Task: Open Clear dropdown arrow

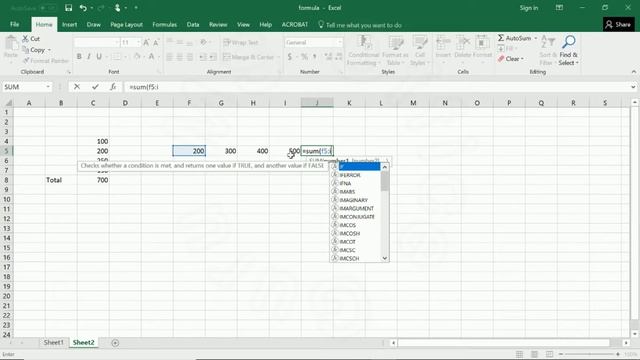Action: [x=522, y=59]
